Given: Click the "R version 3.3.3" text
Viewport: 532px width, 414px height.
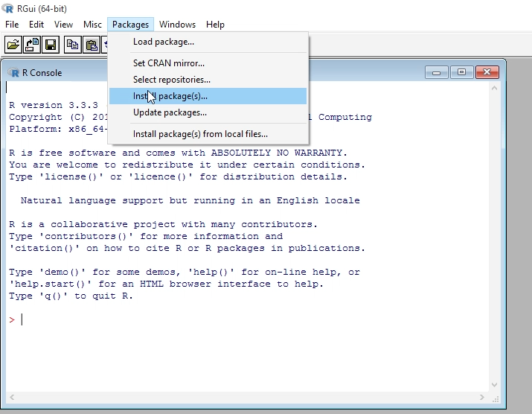Looking at the screenshot, I should (54, 105).
